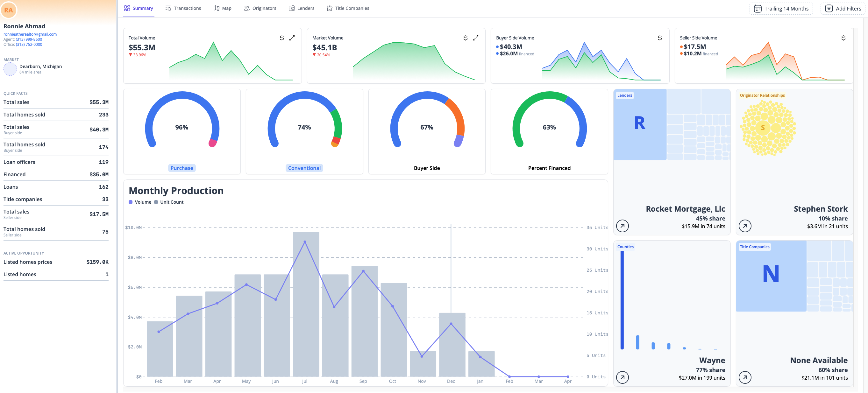Expand the Wayne county details
Viewport: 868px width, 393px height.
(623, 377)
